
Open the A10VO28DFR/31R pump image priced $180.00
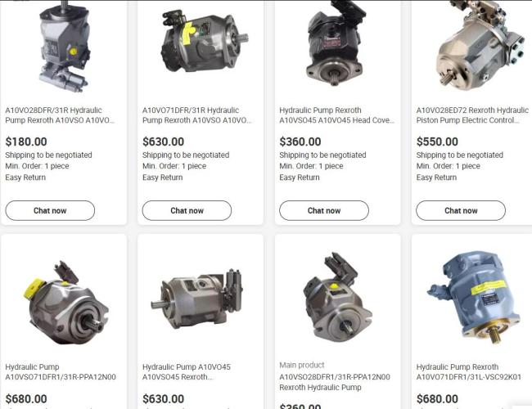[x=64, y=47]
